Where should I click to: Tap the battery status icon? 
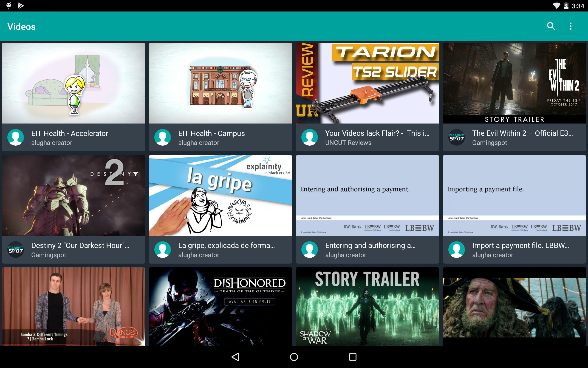pyautogui.click(x=566, y=6)
